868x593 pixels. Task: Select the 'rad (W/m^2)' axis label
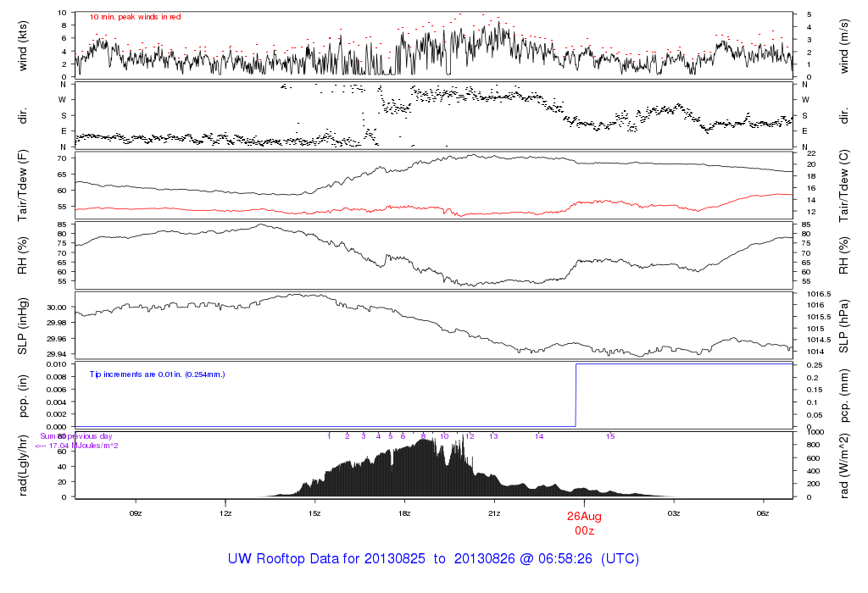[843, 465]
